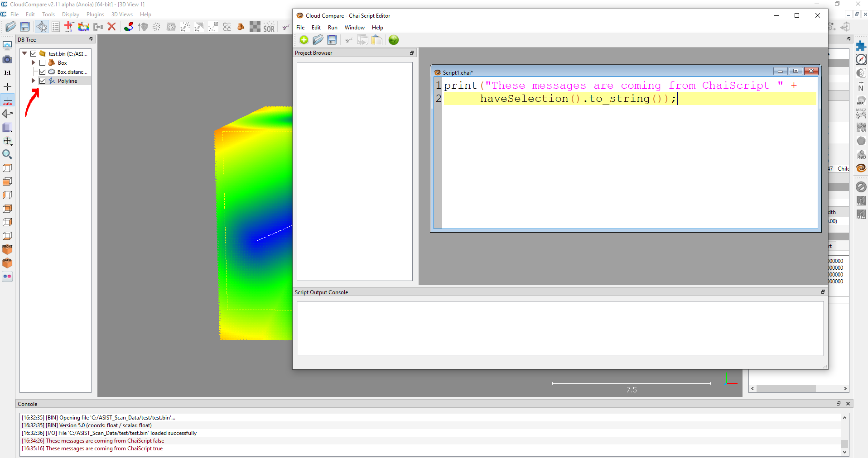Click the save script floppy icon
The image size is (868, 458).
click(x=332, y=40)
